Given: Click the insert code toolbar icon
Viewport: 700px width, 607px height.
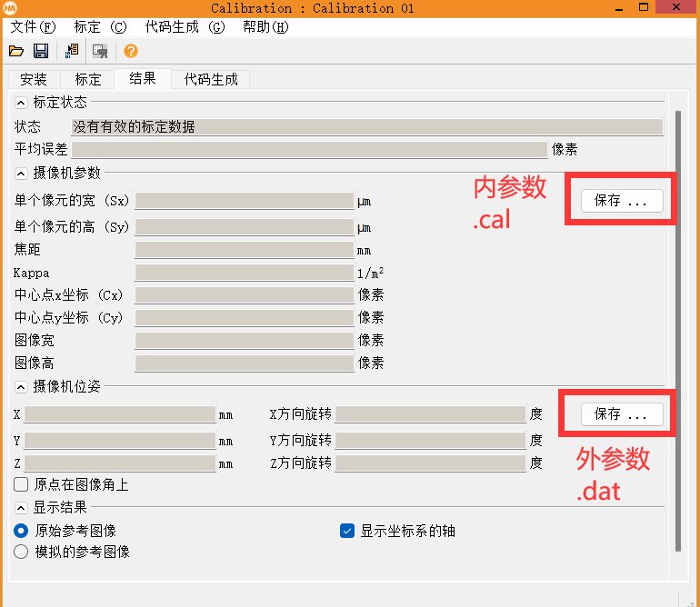Looking at the screenshot, I should (x=71, y=51).
